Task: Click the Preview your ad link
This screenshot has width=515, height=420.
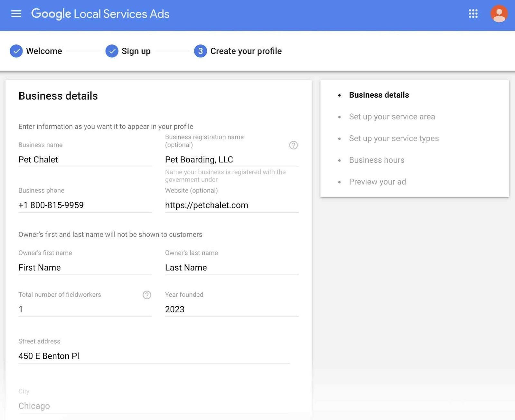Action: [378, 182]
